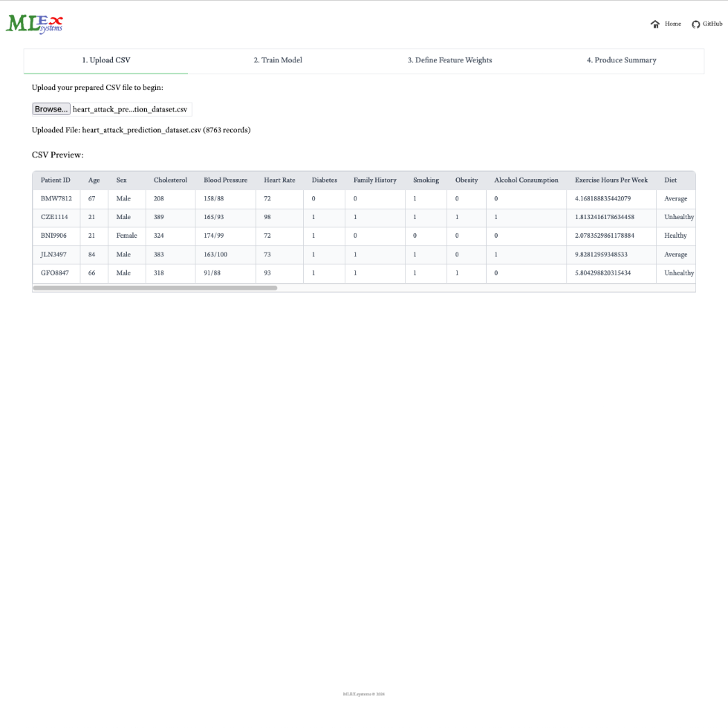Click the GitHub octocat icon
This screenshot has width=728, height=728.
coord(696,25)
